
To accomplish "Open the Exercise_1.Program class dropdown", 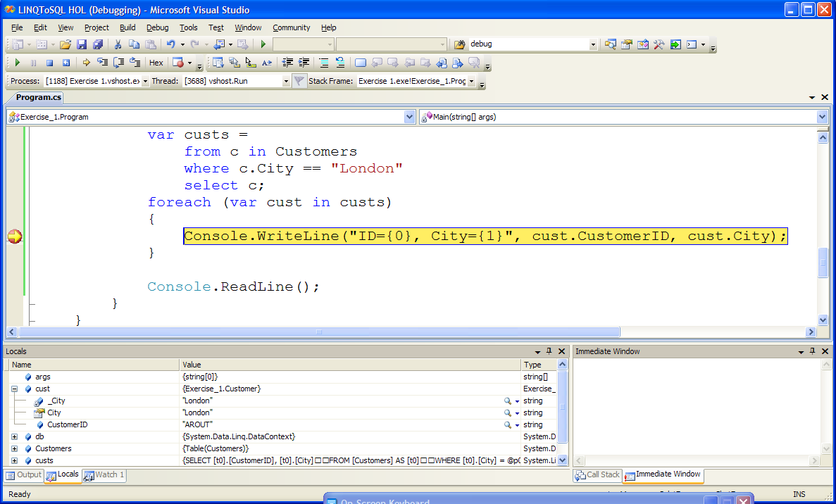I will click(x=409, y=117).
